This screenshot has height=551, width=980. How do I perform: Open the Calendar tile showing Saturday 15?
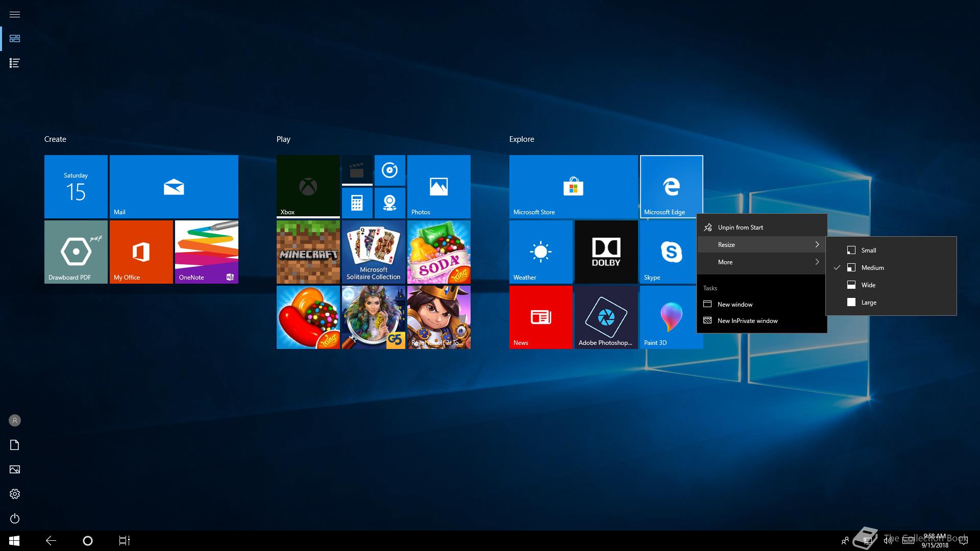(x=76, y=187)
